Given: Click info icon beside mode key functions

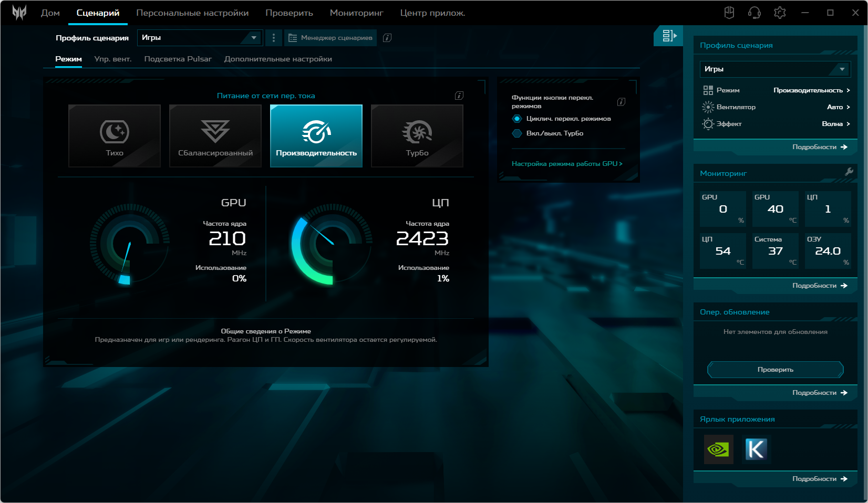Looking at the screenshot, I should point(621,102).
